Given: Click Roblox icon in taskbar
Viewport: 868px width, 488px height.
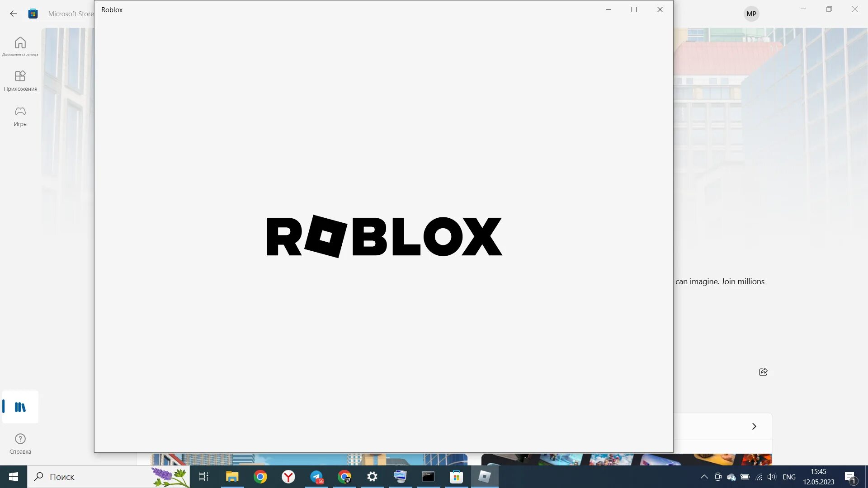Looking at the screenshot, I should point(484,477).
